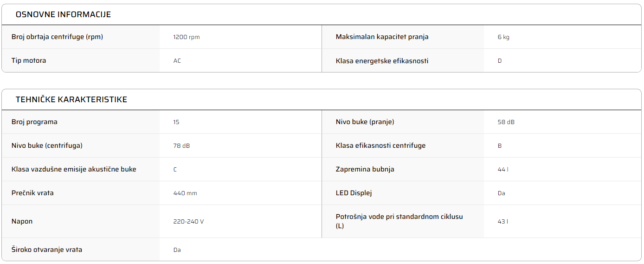Select the Klasa vazdušne emisije akustične buke label
This screenshot has height=264, width=644.
74,169
